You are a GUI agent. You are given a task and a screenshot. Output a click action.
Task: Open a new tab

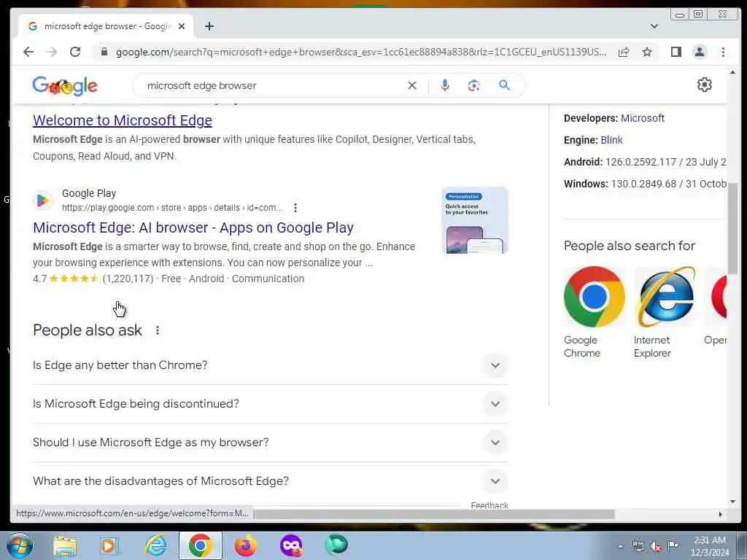pyautogui.click(x=209, y=26)
